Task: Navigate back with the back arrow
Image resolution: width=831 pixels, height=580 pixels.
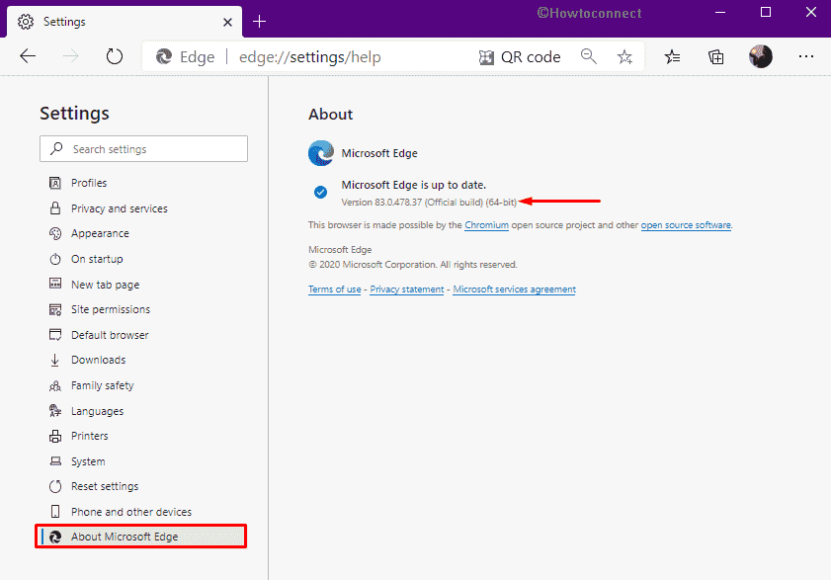Action: (x=28, y=57)
